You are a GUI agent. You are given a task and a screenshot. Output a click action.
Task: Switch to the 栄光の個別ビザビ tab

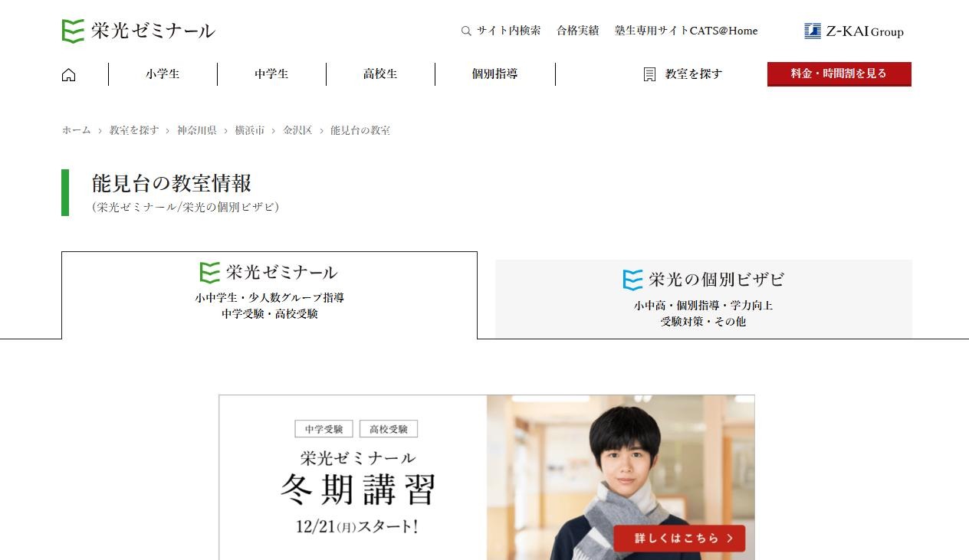(704, 299)
